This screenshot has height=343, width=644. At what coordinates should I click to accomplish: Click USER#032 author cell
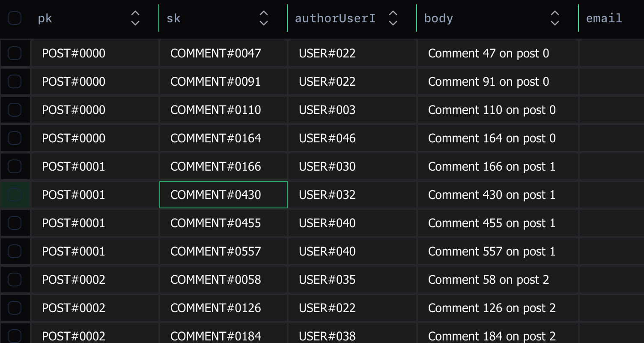352,195
